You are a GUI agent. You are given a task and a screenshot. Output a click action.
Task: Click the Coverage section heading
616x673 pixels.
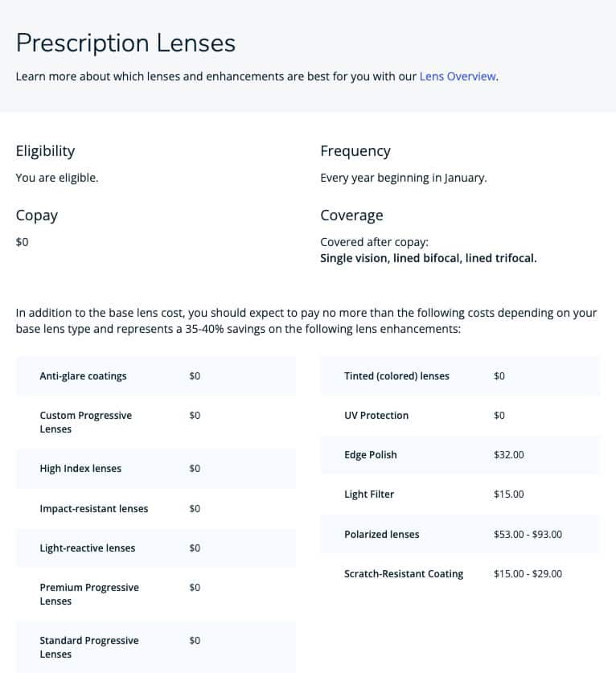[351, 215]
